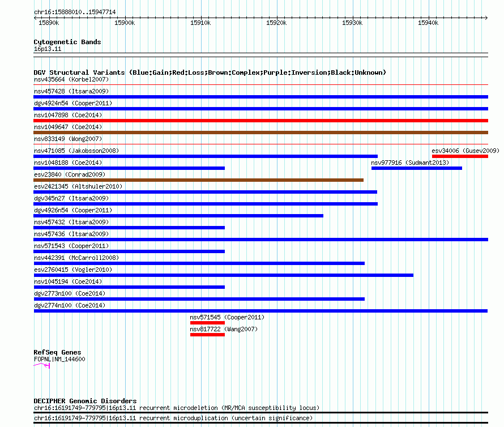Click the blue bar of dgv345n27
504x427 pixels.
(x=206, y=204)
